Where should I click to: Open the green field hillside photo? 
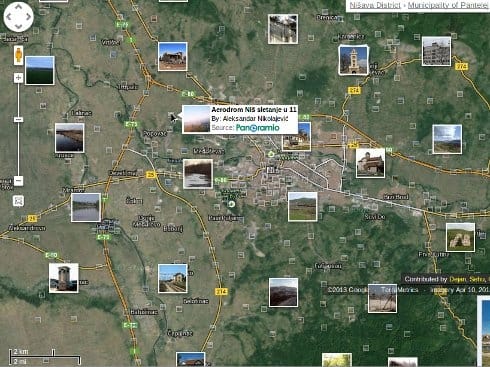[303, 207]
